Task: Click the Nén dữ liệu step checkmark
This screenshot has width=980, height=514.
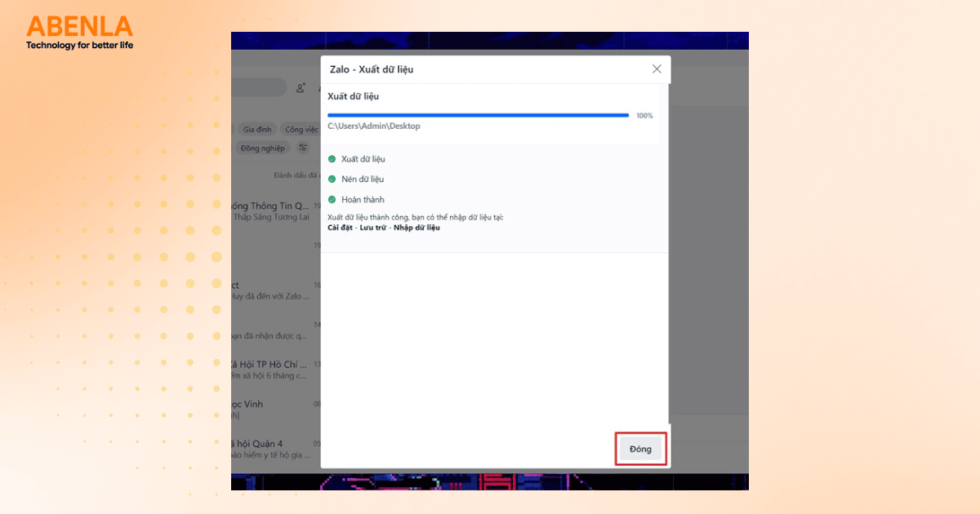Action: point(332,179)
